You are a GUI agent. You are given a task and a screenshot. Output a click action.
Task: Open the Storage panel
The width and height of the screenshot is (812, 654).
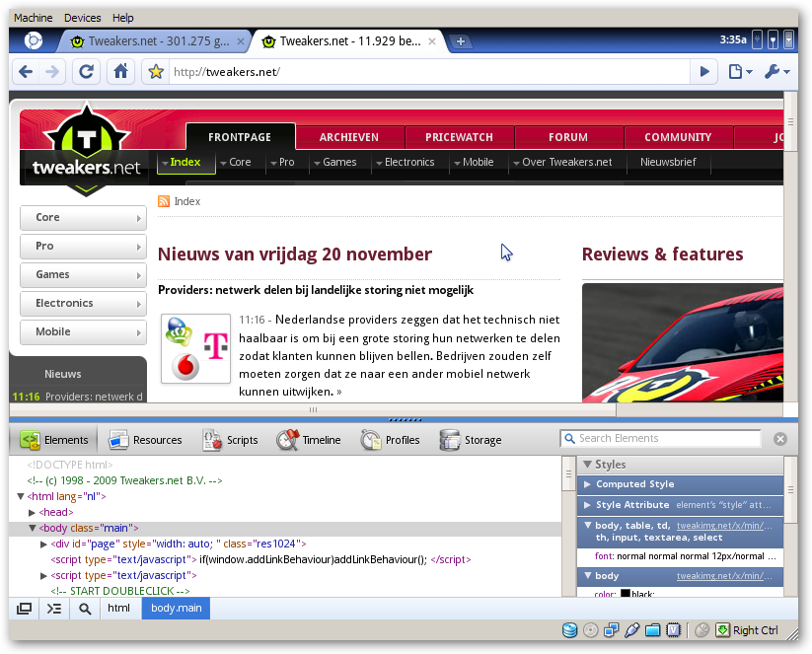(x=471, y=440)
